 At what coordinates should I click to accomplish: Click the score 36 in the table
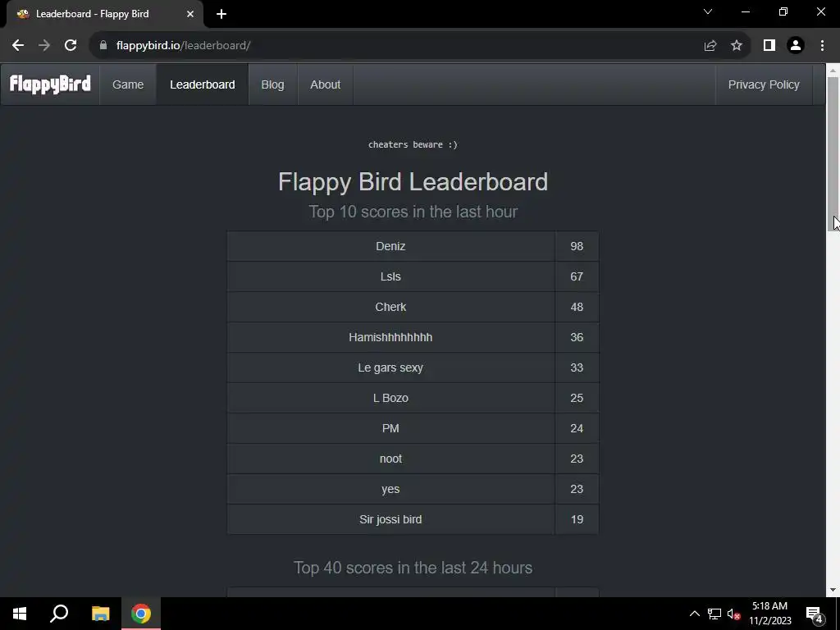577,337
